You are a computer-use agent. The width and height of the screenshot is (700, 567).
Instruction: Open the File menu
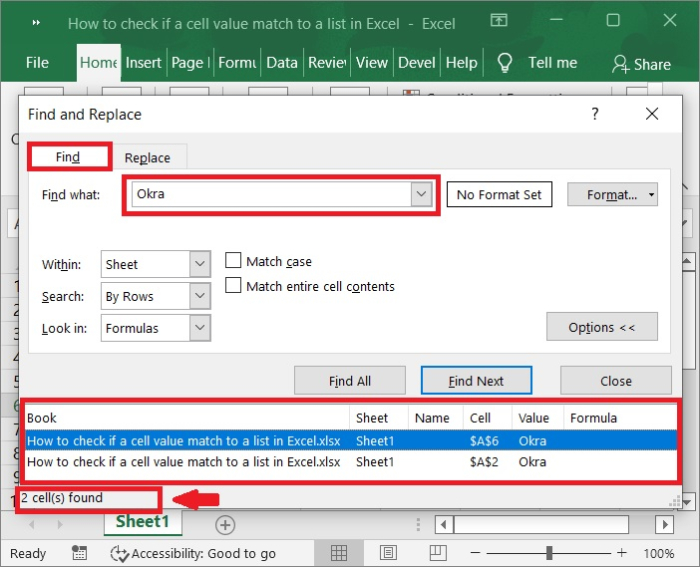[x=37, y=63]
